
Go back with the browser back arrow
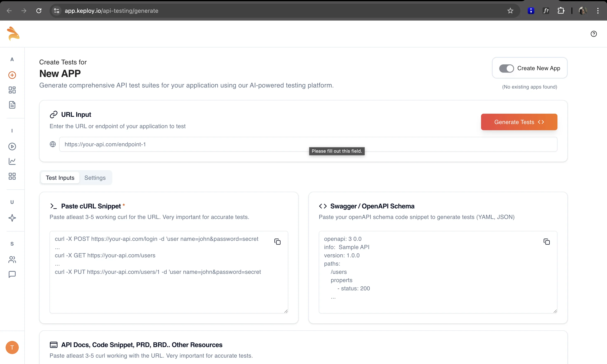(9, 11)
